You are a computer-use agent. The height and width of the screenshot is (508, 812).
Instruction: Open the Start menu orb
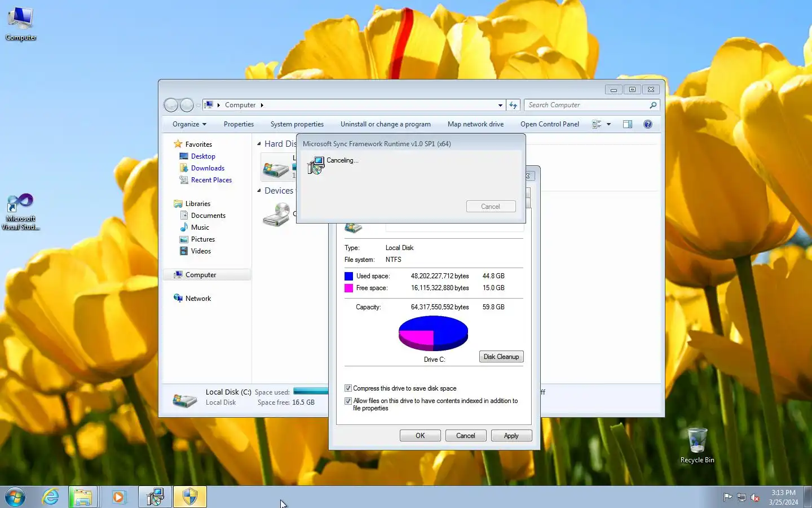pyautogui.click(x=15, y=497)
